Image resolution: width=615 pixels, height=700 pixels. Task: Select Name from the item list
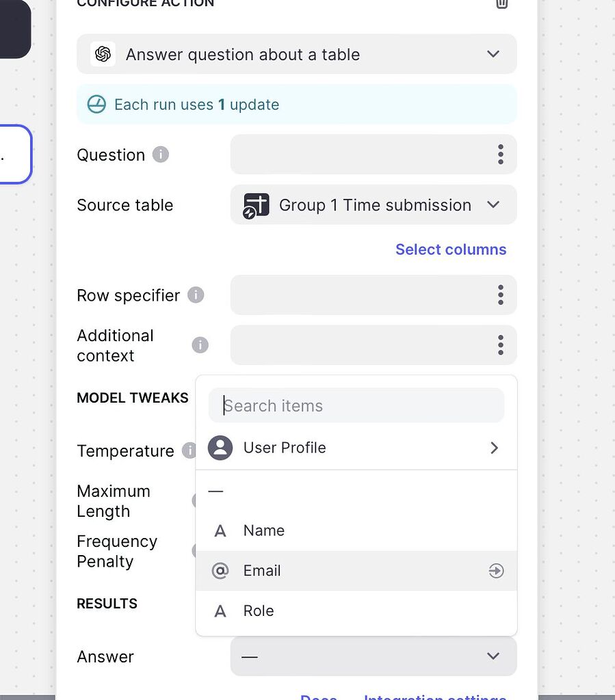coord(264,530)
